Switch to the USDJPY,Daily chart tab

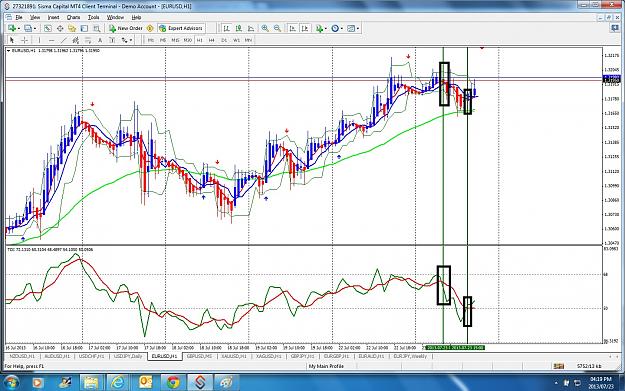(x=128, y=356)
